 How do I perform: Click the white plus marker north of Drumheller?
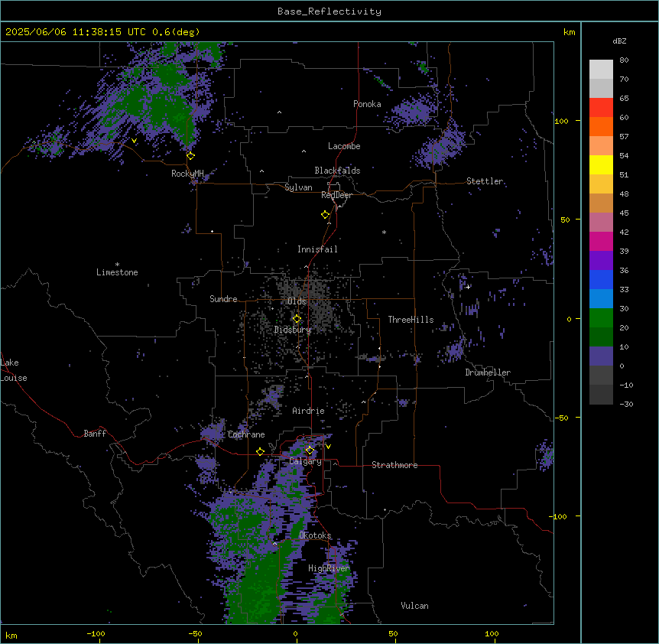click(x=468, y=287)
